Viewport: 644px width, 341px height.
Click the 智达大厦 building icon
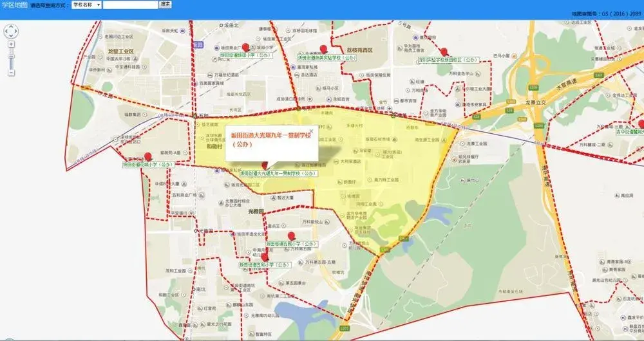point(274,198)
